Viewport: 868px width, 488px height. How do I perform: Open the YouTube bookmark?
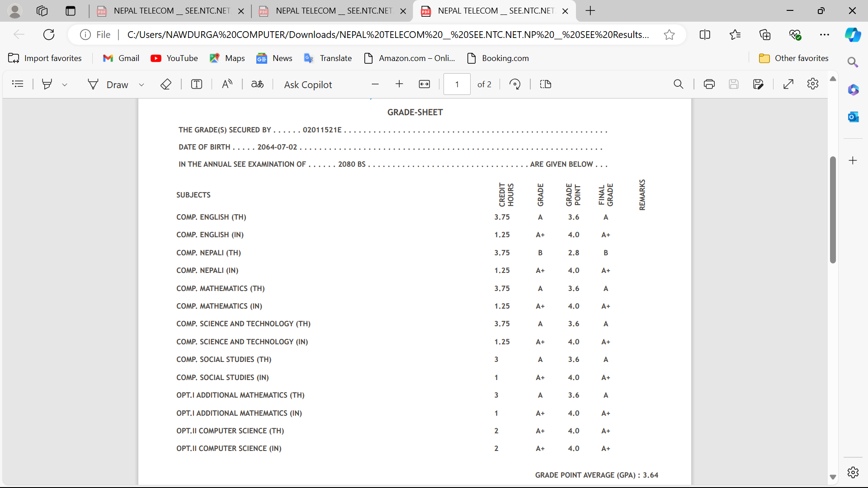pyautogui.click(x=175, y=58)
